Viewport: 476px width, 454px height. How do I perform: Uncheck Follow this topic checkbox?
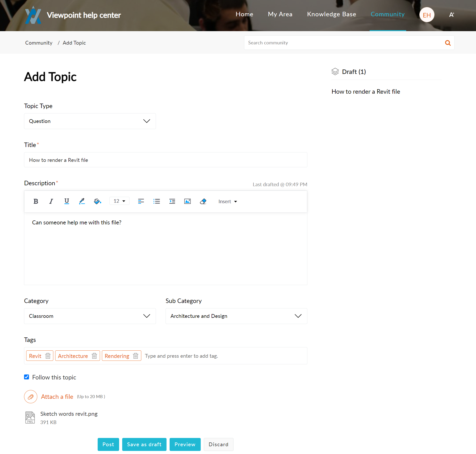tap(27, 377)
